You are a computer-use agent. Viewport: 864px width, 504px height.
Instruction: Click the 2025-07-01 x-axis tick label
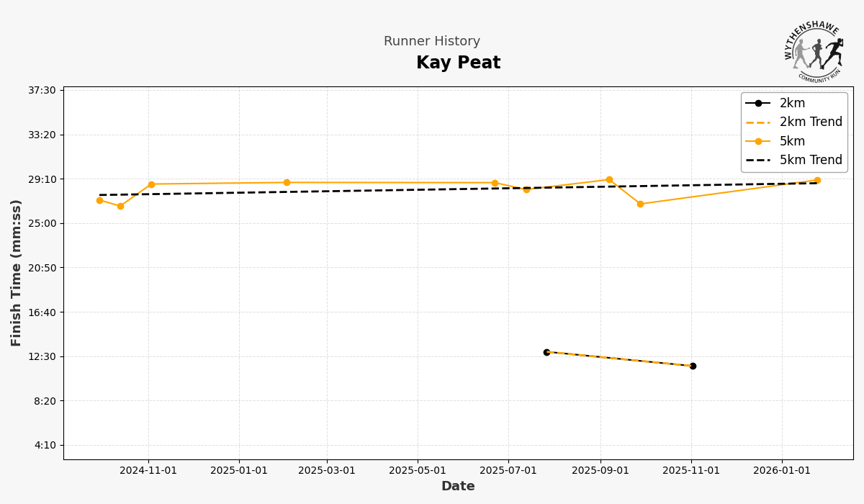point(508,470)
